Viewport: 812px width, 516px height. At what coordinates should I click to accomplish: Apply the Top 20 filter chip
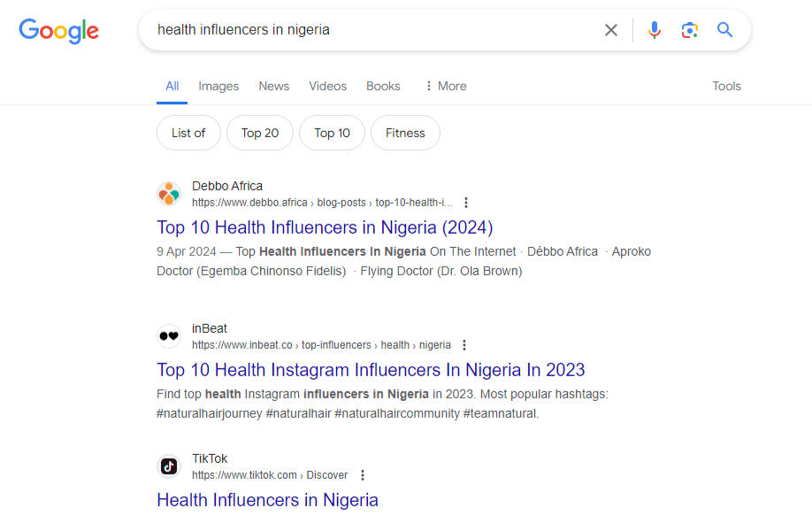pos(260,133)
